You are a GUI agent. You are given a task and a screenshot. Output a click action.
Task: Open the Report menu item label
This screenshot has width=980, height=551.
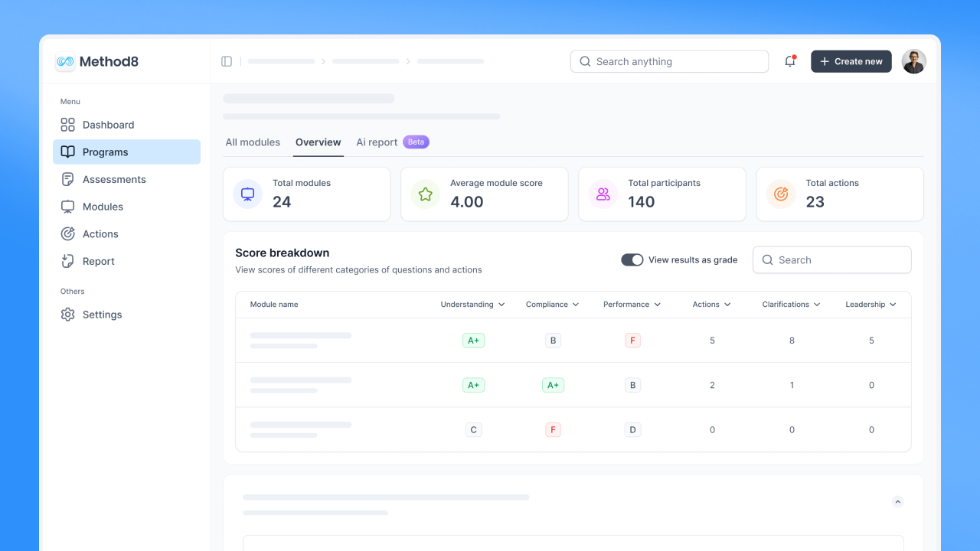[x=99, y=261]
